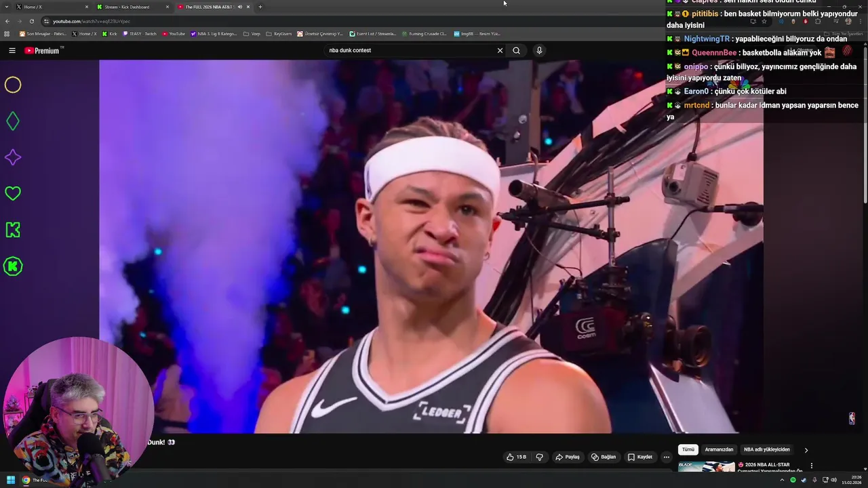The width and height of the screenshot is (868, 488).
Task: Open the Windows Start menu
Action: (11, 480)
